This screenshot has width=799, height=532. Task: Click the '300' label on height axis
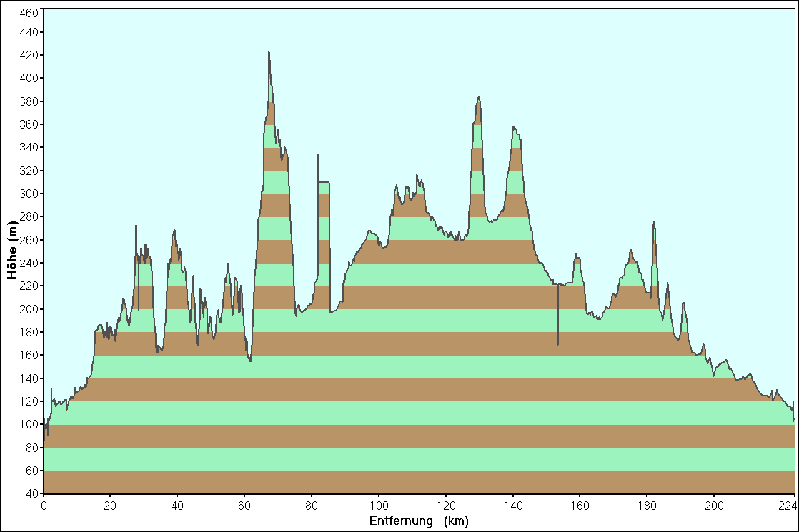click(x=30, y=194)
